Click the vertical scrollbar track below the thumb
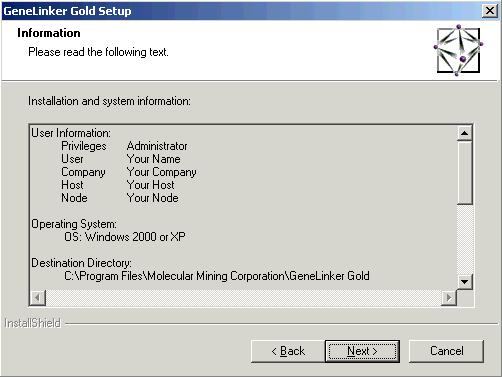 pyautogui.click(x=464, y=240)
